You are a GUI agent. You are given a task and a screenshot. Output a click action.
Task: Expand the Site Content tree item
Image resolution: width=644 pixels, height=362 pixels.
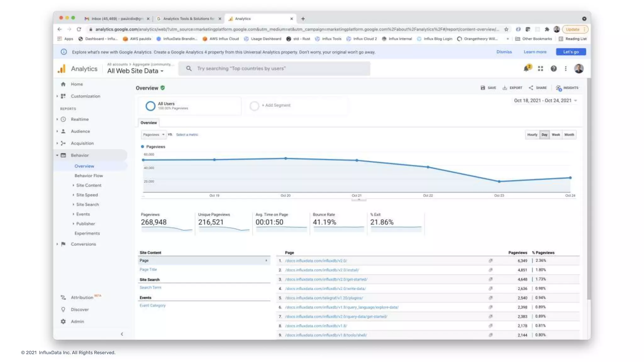(88, 185)
